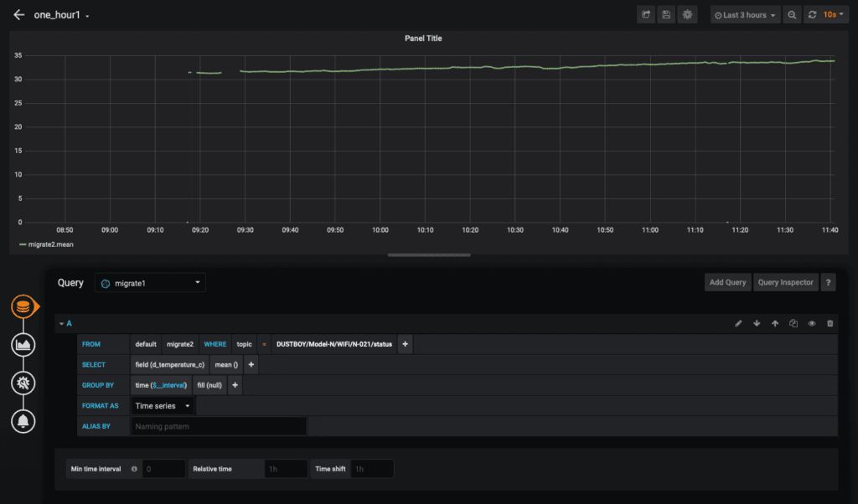Click the panel resize handle below the graph

tap(429, 255)
